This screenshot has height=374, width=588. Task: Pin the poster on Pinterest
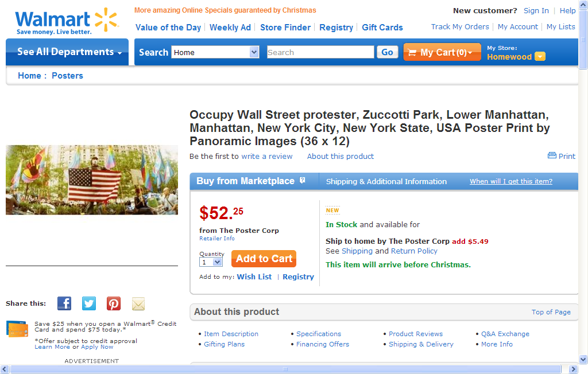tap(114, 303)
